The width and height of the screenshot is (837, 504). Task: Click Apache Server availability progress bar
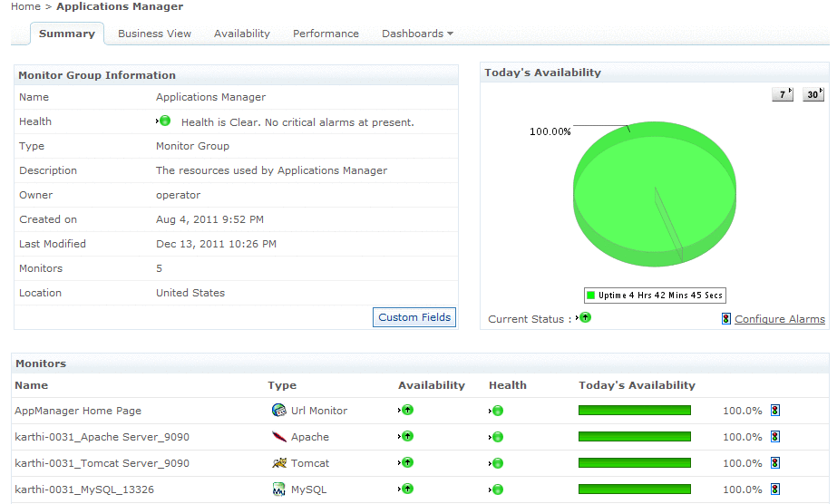click(635, 436)
